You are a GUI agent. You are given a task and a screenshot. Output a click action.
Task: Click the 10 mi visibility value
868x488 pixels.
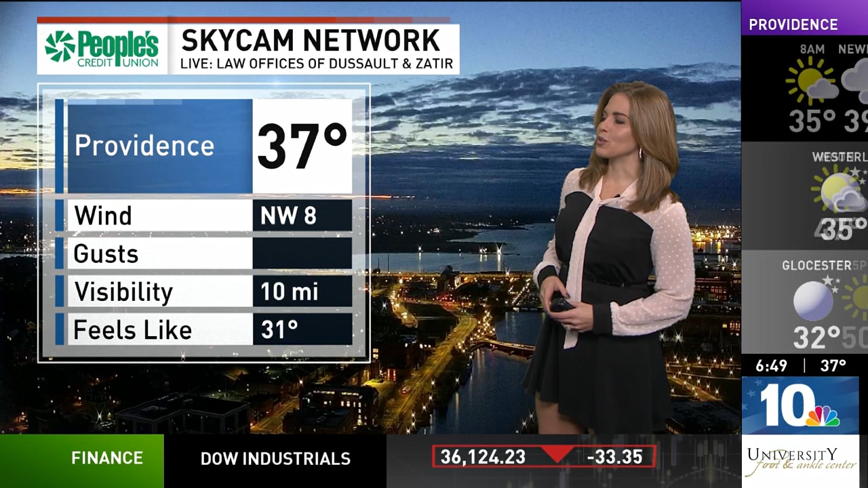(x=290, y=292)
